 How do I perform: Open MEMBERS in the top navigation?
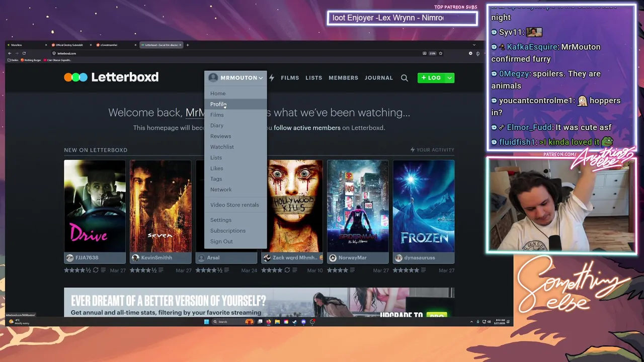(x=343, y=78)
